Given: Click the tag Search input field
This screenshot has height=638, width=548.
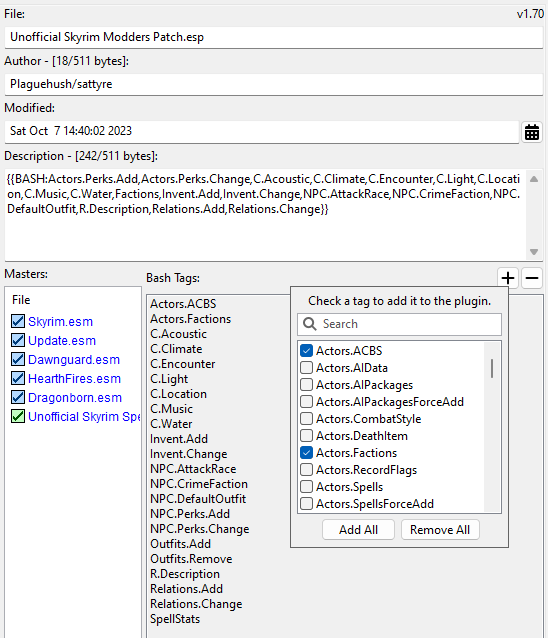Looking at the screenshot, I should click(400, 324).
